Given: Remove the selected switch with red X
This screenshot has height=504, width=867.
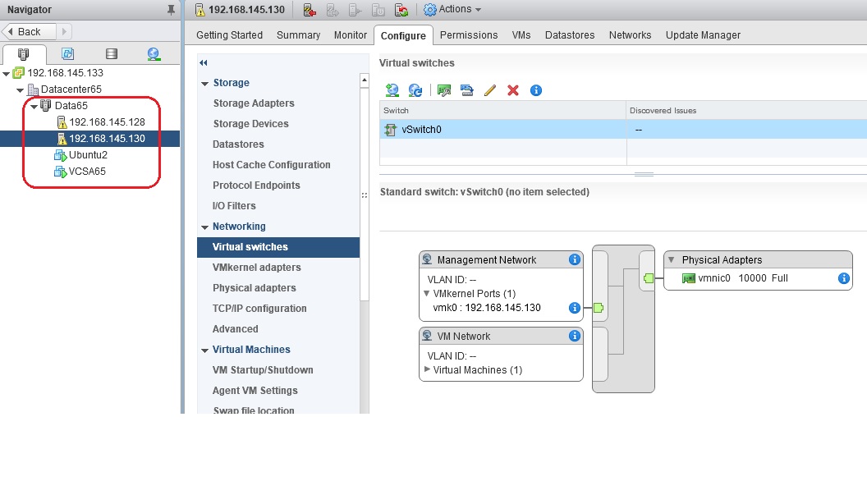Looking at the screenshot, I should pyautogui.click(x=513, y=90).
